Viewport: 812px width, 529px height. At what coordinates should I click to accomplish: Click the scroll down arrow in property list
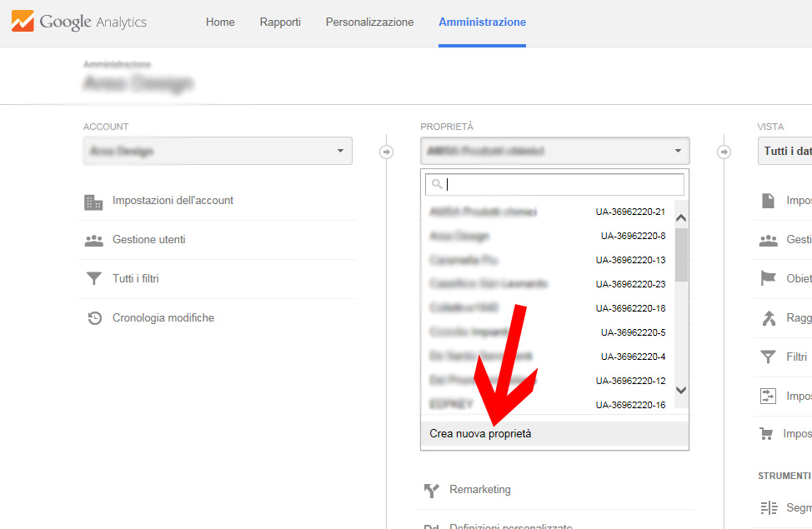[681, 389]
